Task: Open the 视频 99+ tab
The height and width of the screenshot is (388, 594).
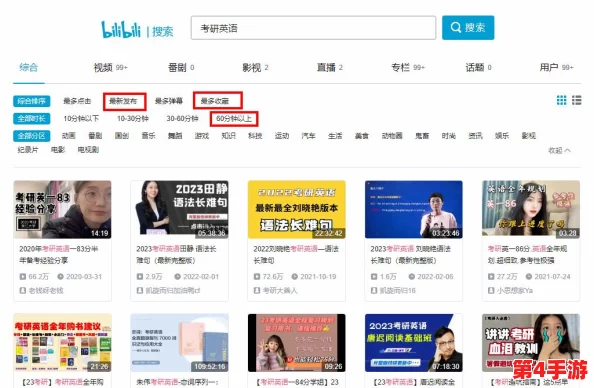Action: (111, 67)
